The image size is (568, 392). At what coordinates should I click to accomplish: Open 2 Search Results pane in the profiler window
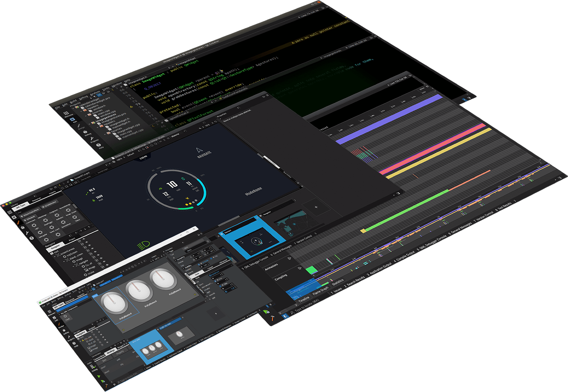(x=354, y=281)
